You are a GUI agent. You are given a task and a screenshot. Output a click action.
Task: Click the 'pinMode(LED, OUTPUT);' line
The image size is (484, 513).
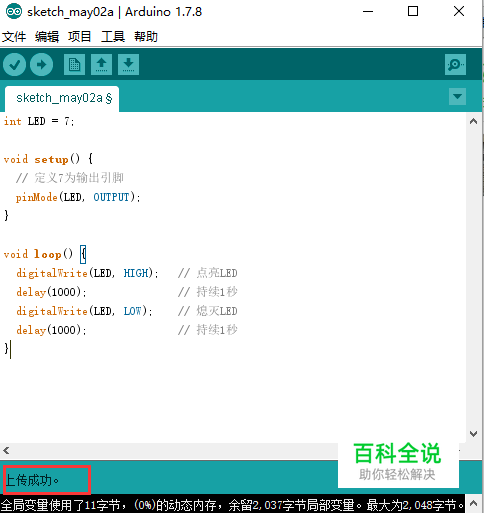coord(78,197)
